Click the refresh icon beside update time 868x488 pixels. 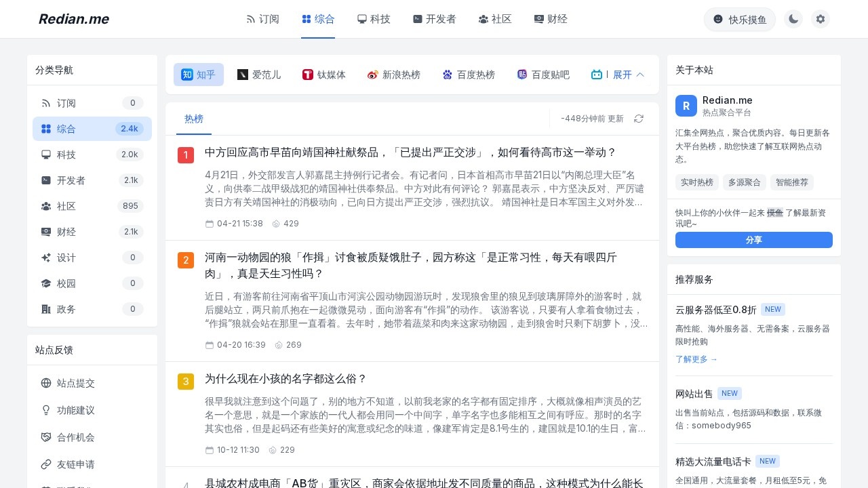coord(638,119)
